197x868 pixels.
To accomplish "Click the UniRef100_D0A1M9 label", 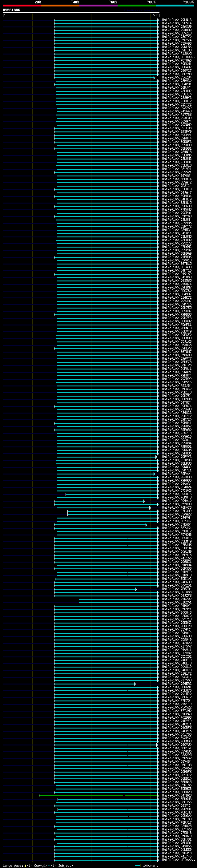I will [177, 552].
